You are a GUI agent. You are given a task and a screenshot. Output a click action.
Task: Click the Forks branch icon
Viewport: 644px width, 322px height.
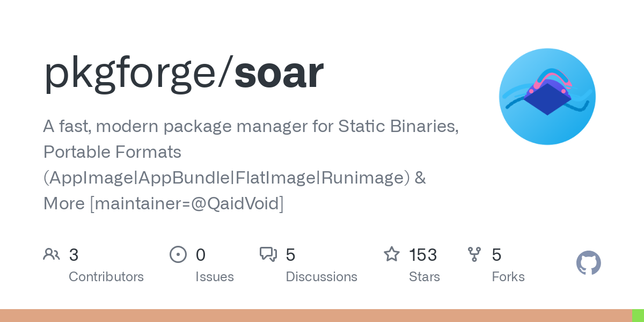pos(474,254)
